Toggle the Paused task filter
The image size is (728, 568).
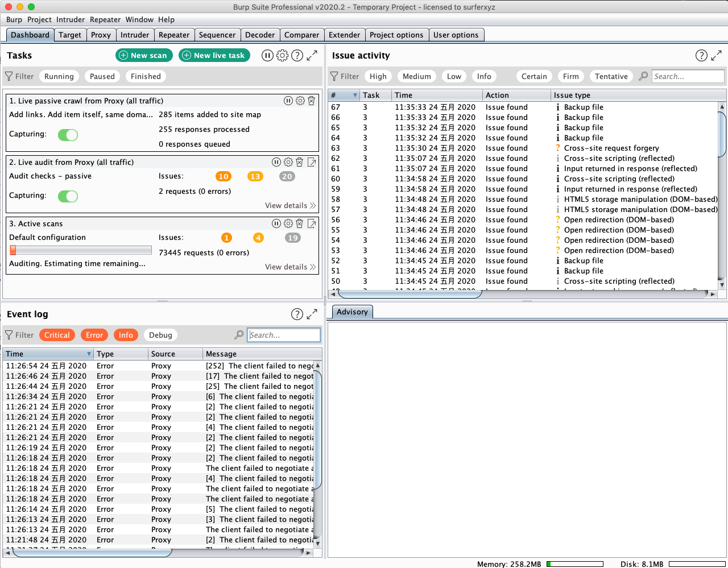click(x=102, y=76)
